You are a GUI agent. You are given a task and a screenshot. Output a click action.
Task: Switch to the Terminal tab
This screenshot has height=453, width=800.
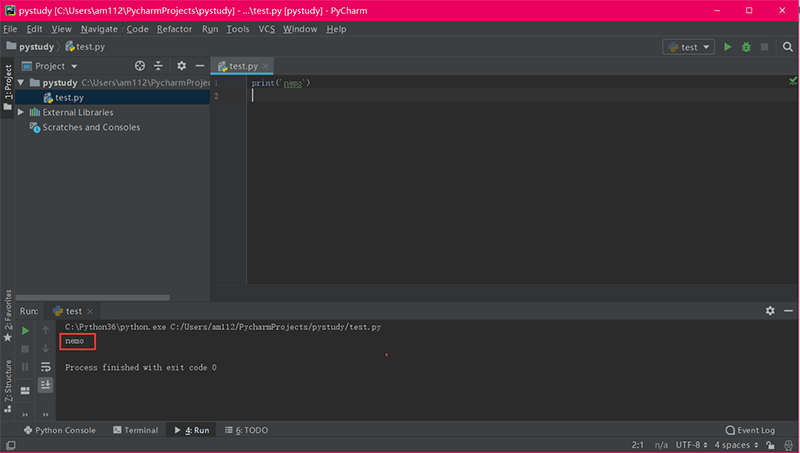coord(136,430)
